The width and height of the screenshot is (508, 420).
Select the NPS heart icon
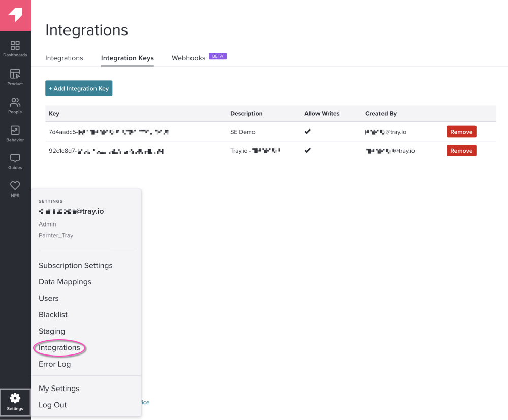click(x=15, y=186)
